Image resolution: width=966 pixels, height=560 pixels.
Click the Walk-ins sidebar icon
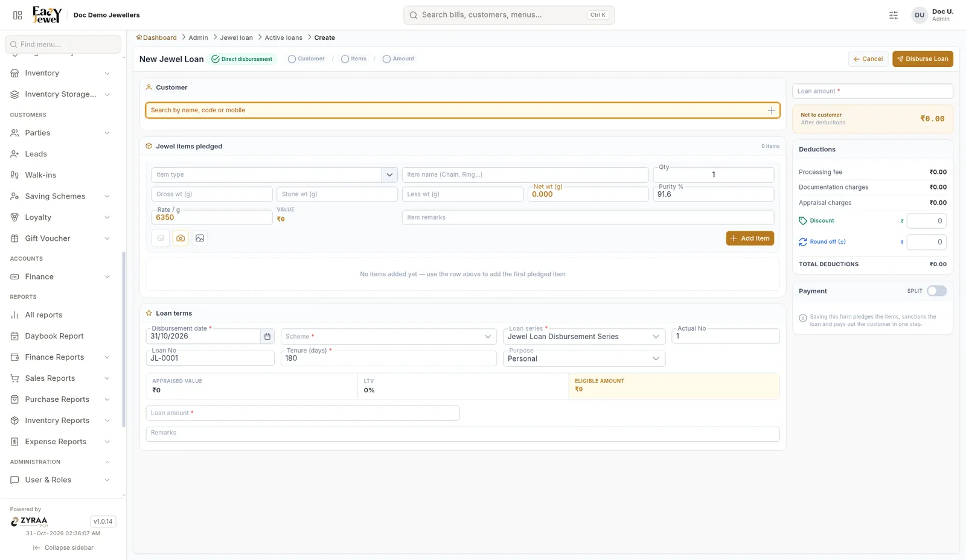[14, 175]
